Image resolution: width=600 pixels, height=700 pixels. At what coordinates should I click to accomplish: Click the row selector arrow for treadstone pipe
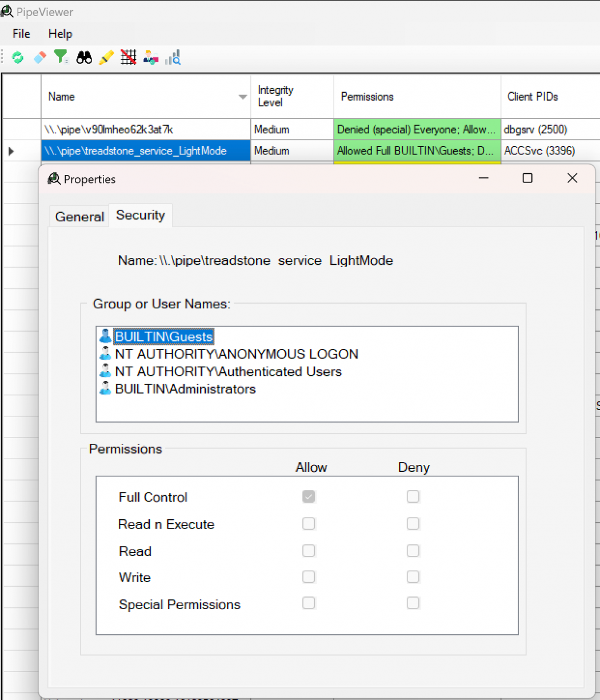[11, 152]
